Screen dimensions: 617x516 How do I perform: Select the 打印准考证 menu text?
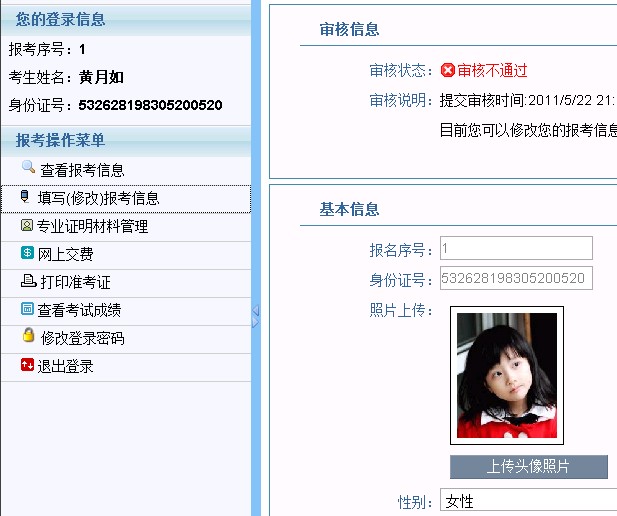[x=75, y=283]
